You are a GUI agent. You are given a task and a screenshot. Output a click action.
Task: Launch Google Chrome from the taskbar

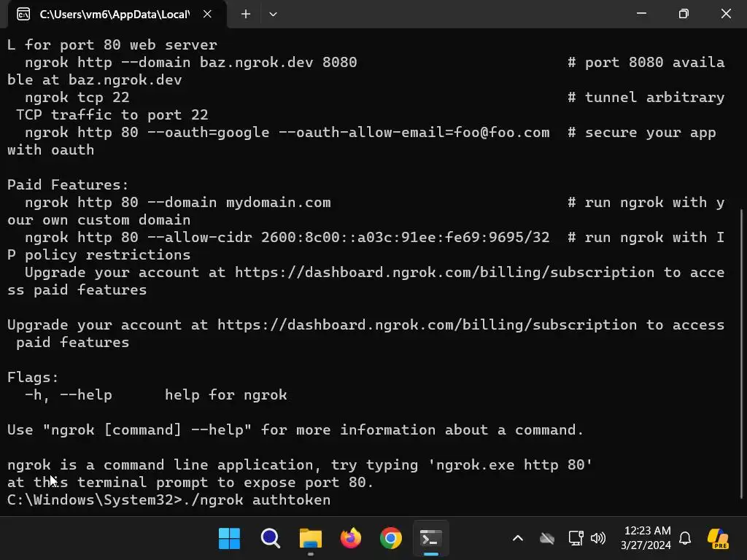point(391,539)
